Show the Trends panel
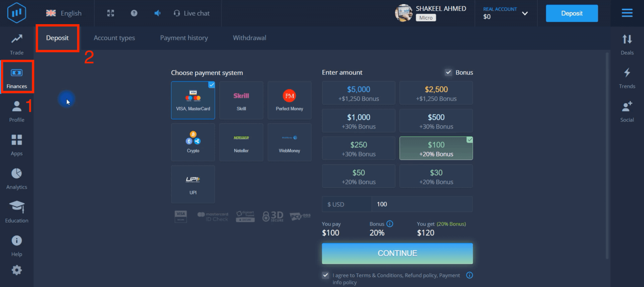The image size is (644, 287). click(x=627, y=77)
